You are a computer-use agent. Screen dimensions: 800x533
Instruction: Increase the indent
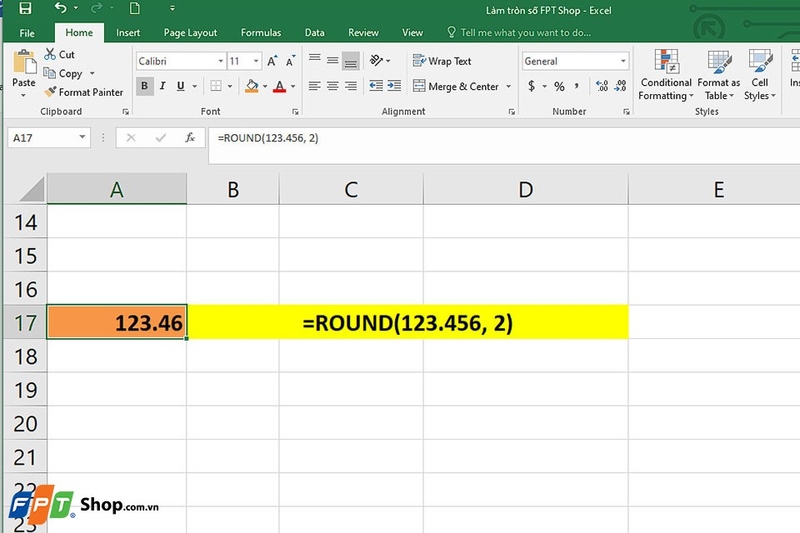pyautogui.click(x=394, y=86)
